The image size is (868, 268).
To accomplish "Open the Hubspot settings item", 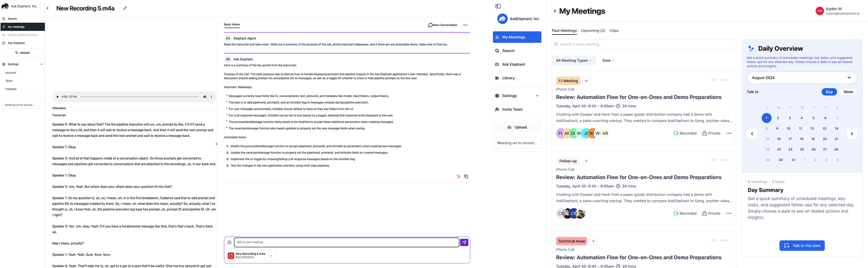I will point(11,89).
